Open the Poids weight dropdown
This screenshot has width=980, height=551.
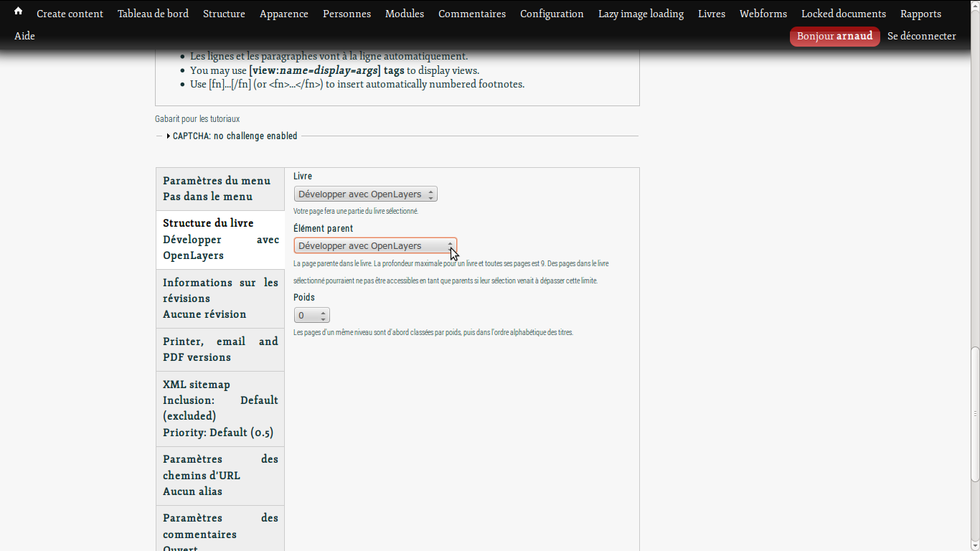pos(311,316)
